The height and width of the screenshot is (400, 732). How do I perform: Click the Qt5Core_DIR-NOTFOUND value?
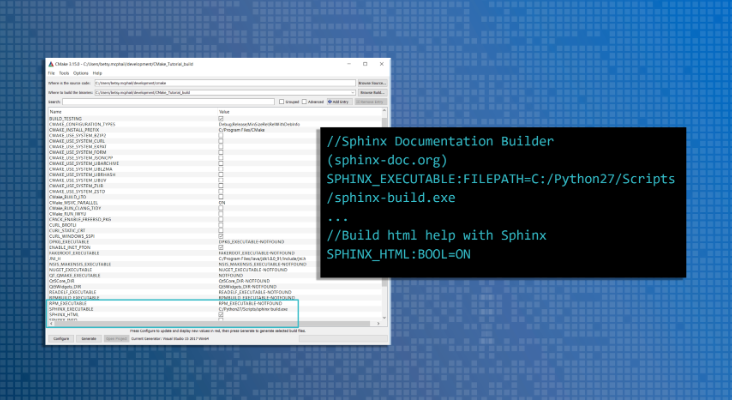coord(244,281)
